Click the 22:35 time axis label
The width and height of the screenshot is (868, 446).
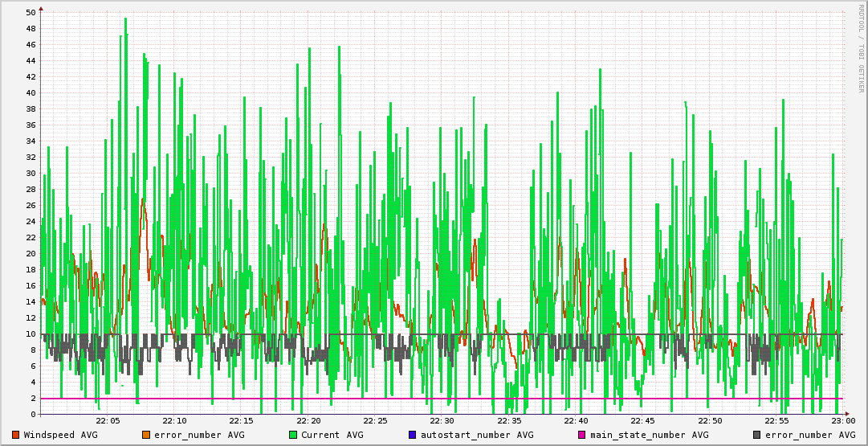pyautogui.click(x=509, y=421)
